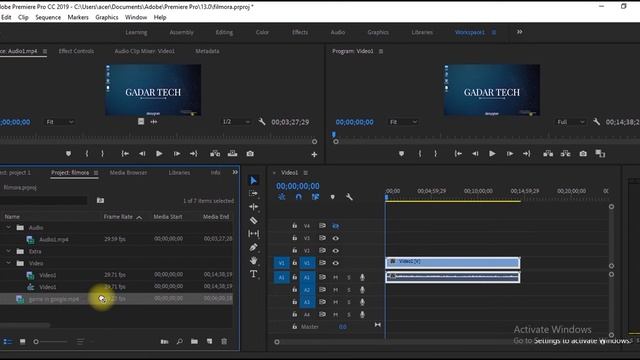The height and width of the screenshot is (360, 640).
Task: Collapse the Extra bin
Action: pyautogui.click(x=9, y=251)
